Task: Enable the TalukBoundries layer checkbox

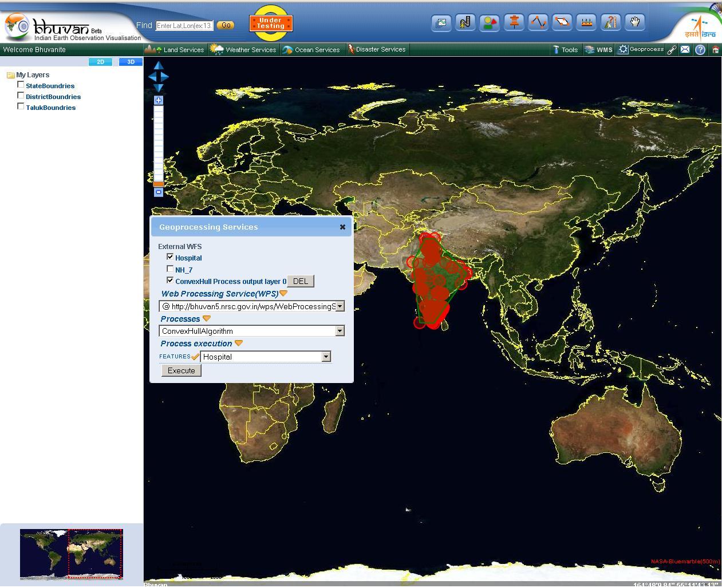Action: click(x=21, y=106)
